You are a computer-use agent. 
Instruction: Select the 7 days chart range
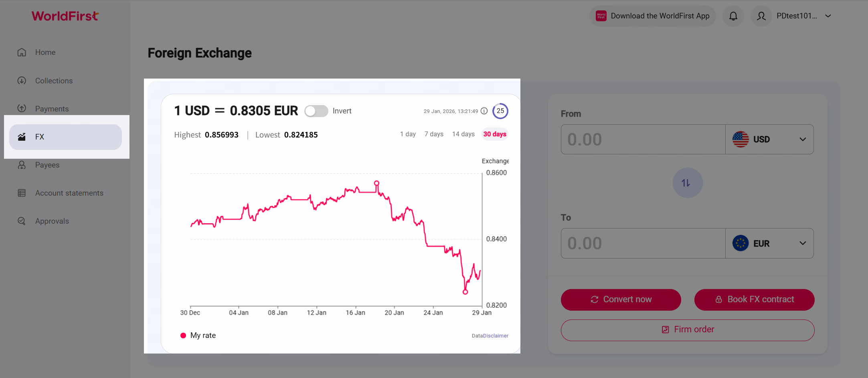tap(434, 134)
